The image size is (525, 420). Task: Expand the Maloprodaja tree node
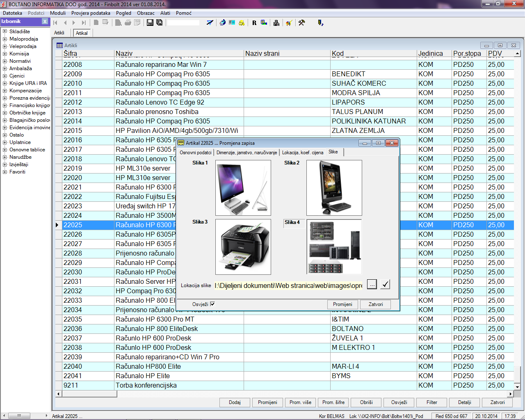[5, 39]
